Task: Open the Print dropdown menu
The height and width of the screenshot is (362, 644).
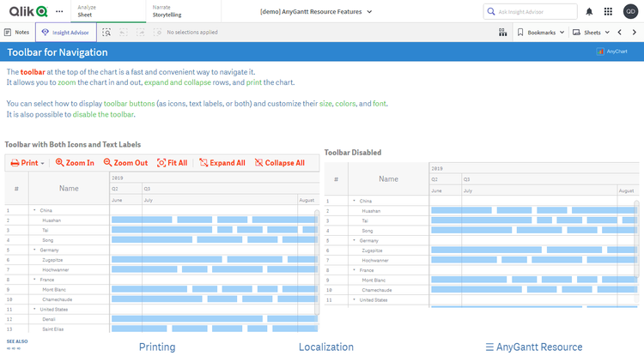Action: (x=28, y=163)
